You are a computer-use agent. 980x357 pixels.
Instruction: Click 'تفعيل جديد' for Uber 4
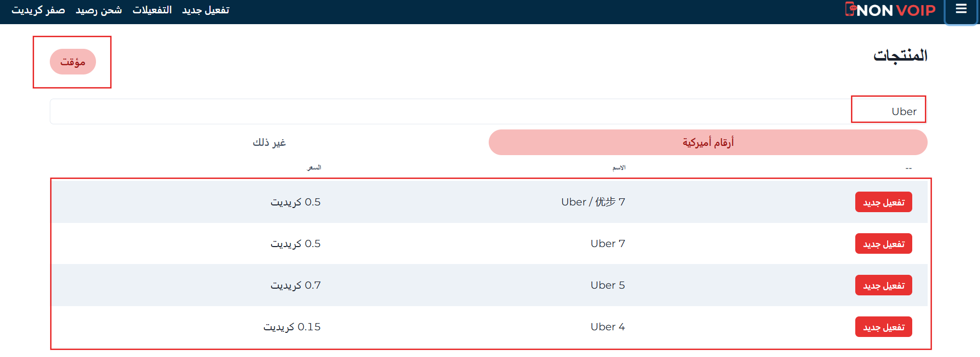click(x=883, y=327)
